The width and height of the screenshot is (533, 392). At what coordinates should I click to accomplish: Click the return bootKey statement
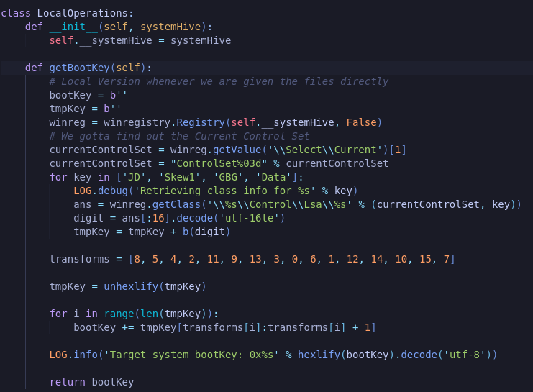pos(91,382)
